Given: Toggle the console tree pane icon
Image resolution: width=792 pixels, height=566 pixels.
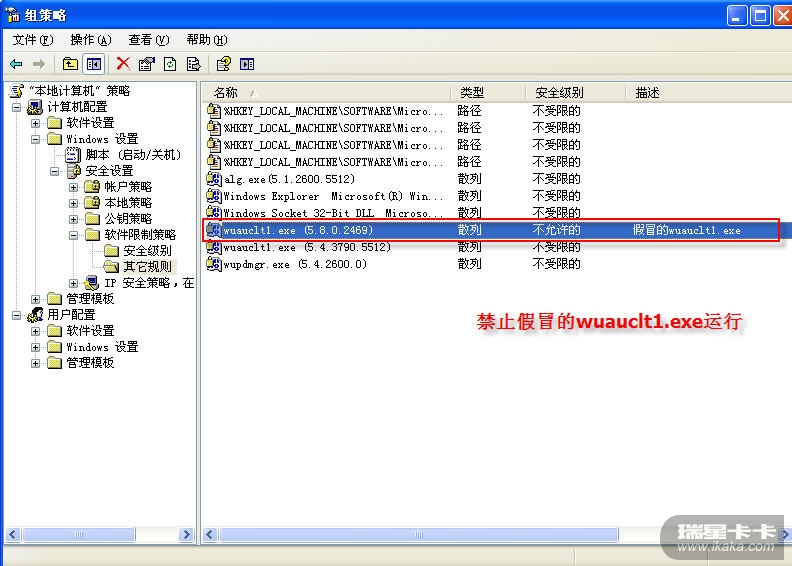Looking at the screenshot, I should [x=94, y=64].
